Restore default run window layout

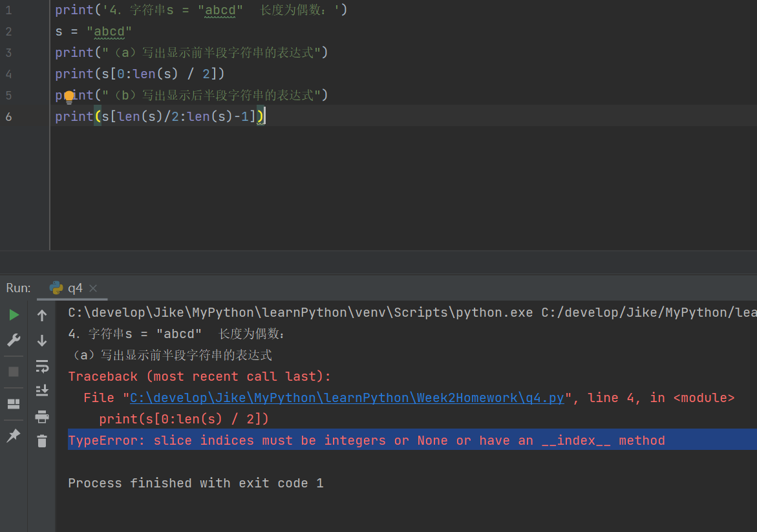[14, 403]
